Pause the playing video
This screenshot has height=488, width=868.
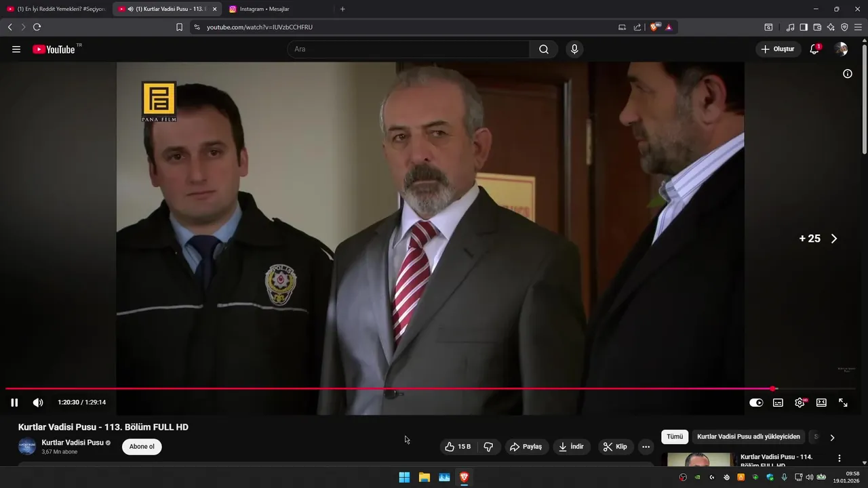point(14,403)
